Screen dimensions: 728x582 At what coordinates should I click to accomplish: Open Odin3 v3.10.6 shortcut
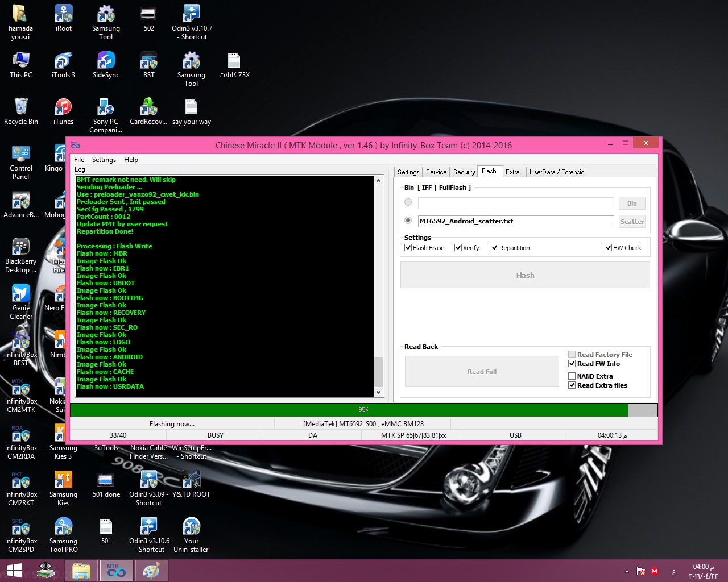pyautogui.click(x=149, y=535)
